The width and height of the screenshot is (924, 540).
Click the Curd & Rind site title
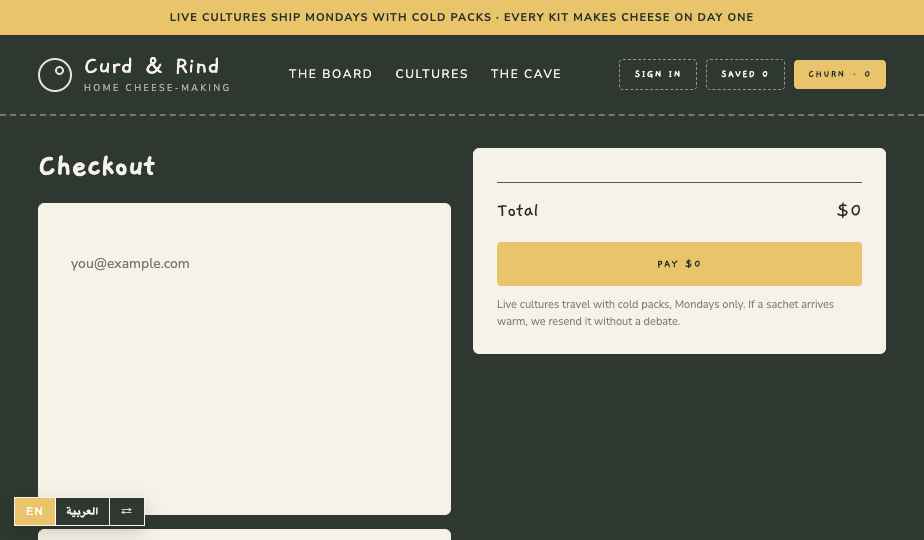(152, 66)
